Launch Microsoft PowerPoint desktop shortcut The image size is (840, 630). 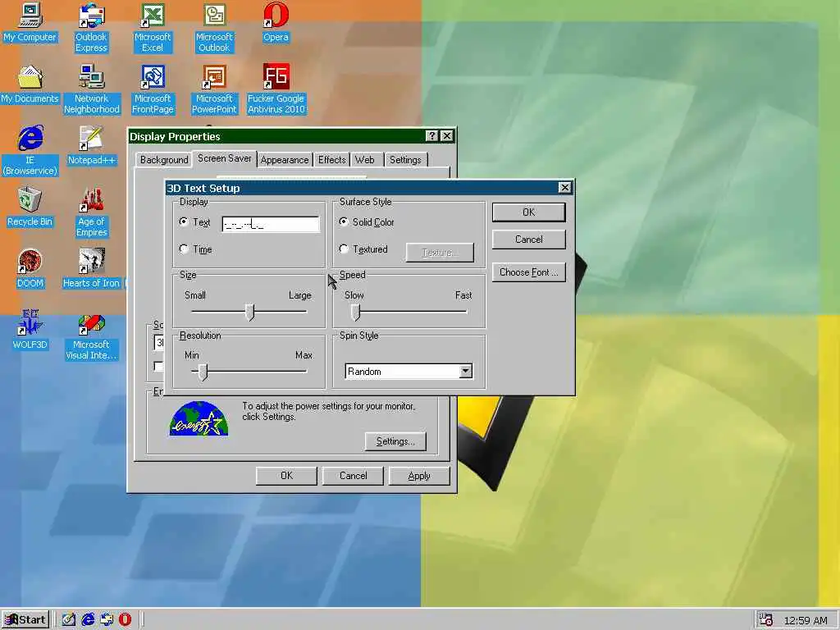point(214,89)
